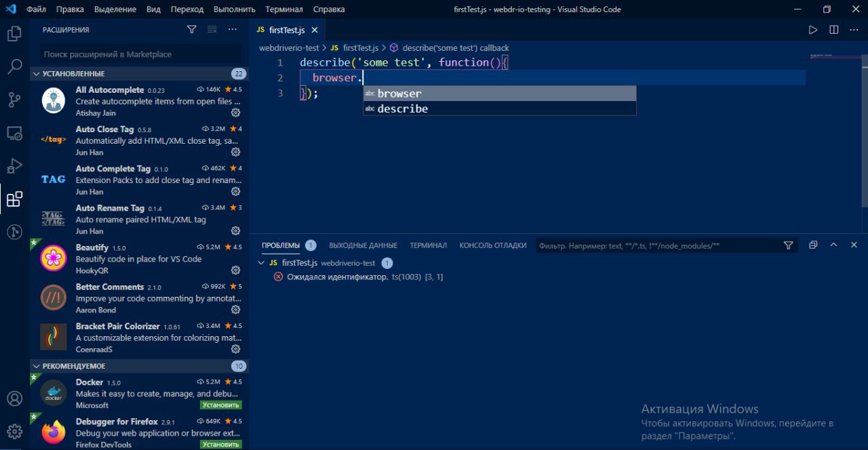Install the Debugger for Firefox extension
The image size is (868, 450).
click(x=221, y=445)
